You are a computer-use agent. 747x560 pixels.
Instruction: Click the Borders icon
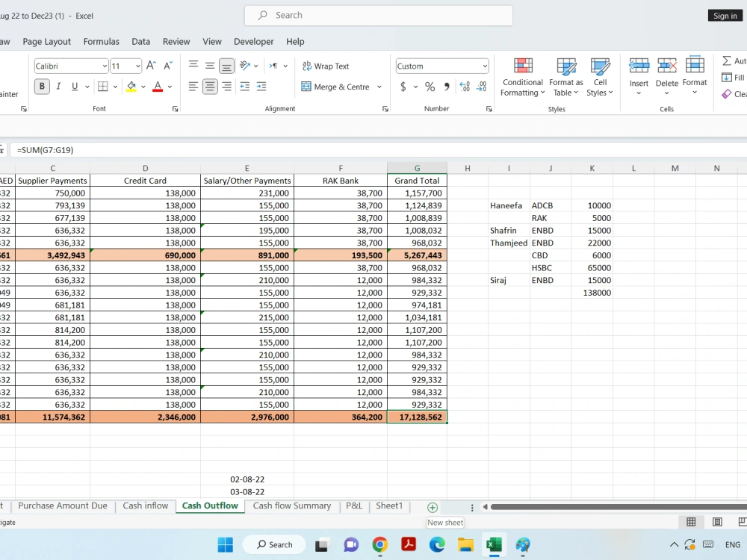coord(102,86)
